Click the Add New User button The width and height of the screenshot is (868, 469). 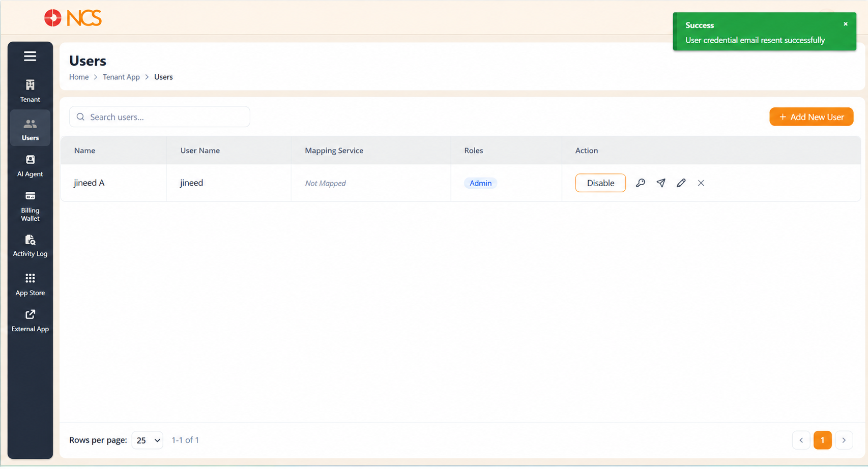(x=812, y=117)
